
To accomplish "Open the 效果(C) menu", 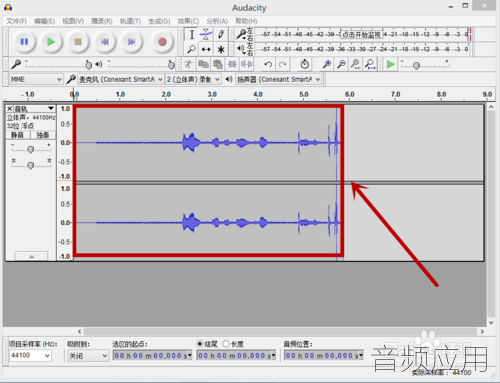I will point(188,21).
